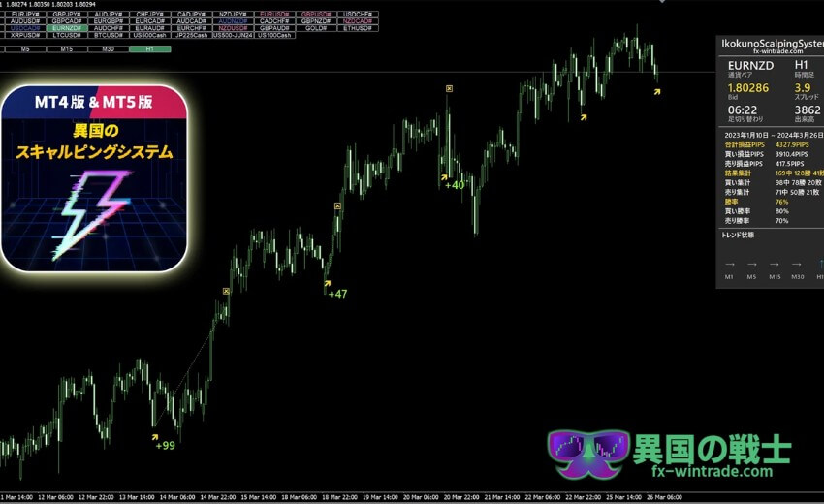Click the +99 pips profit label
This screenshot has height=504, width=824.
pos(166,446)
